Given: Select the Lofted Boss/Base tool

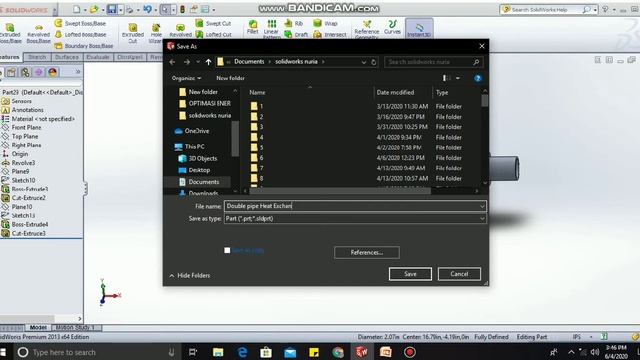Looking at the screenshot, I should point(80,35).
